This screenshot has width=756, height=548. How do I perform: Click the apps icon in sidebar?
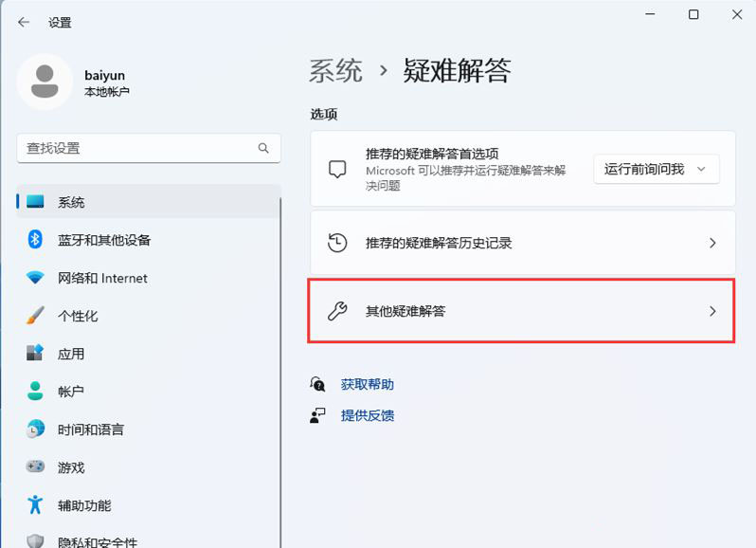point(35,354)
